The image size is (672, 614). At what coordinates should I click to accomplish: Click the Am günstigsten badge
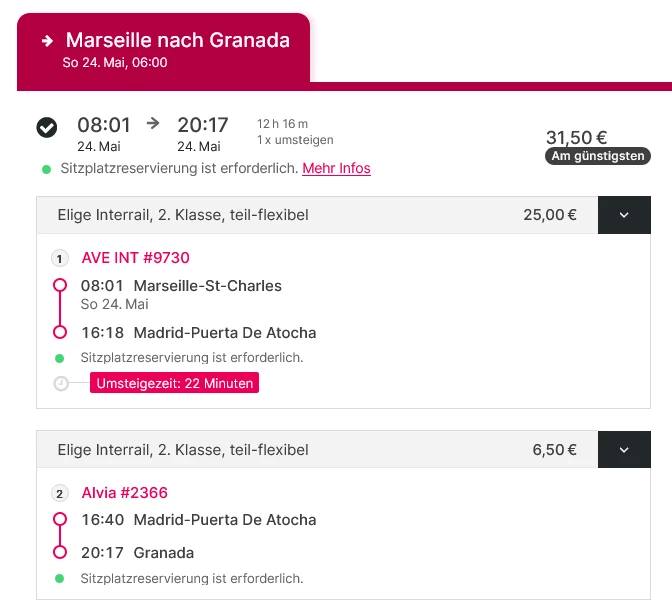(598, 156)
